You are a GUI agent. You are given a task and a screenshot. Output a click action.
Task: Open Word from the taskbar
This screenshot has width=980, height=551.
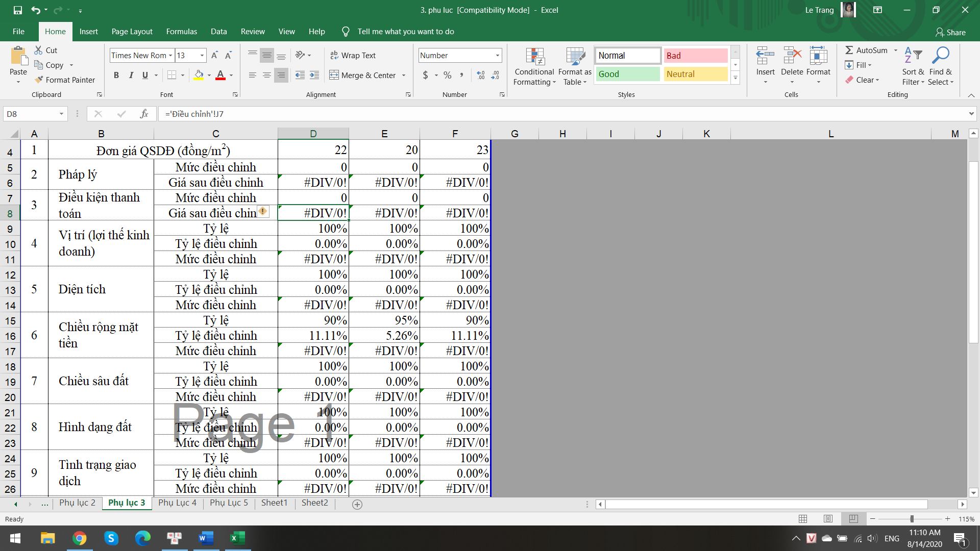[206, 538]
